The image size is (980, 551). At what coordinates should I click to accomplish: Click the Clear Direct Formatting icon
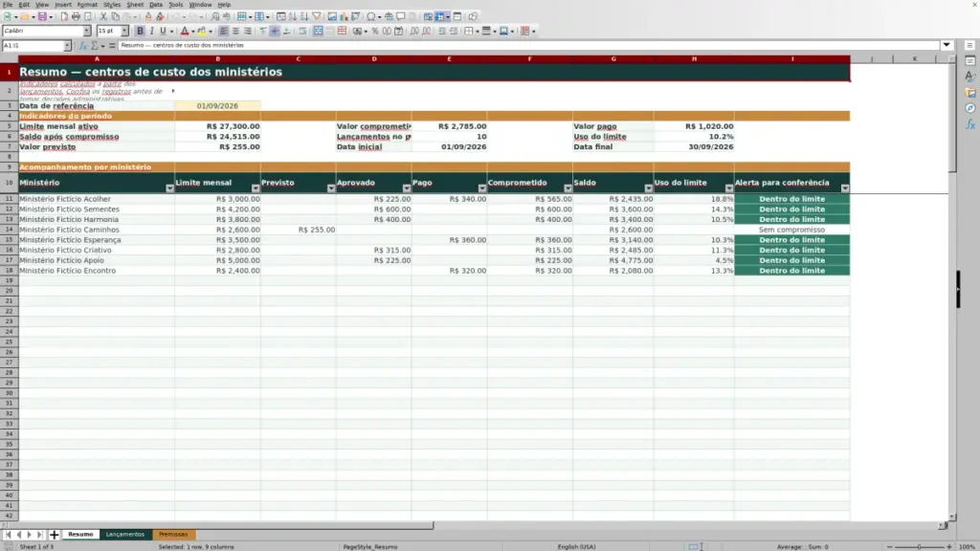[160, 17]
